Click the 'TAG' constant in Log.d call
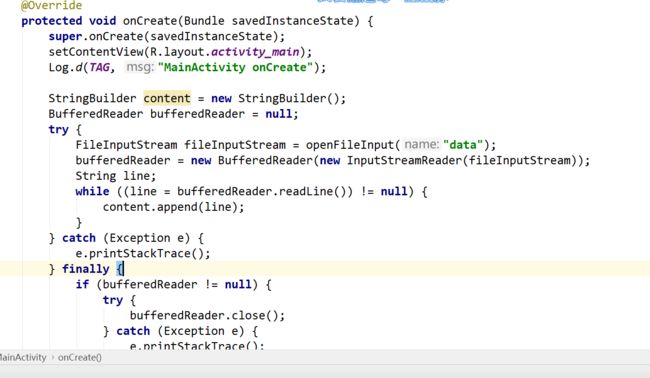Image resolution: width=650 pixels, height=378 pixels. point(99,67)
